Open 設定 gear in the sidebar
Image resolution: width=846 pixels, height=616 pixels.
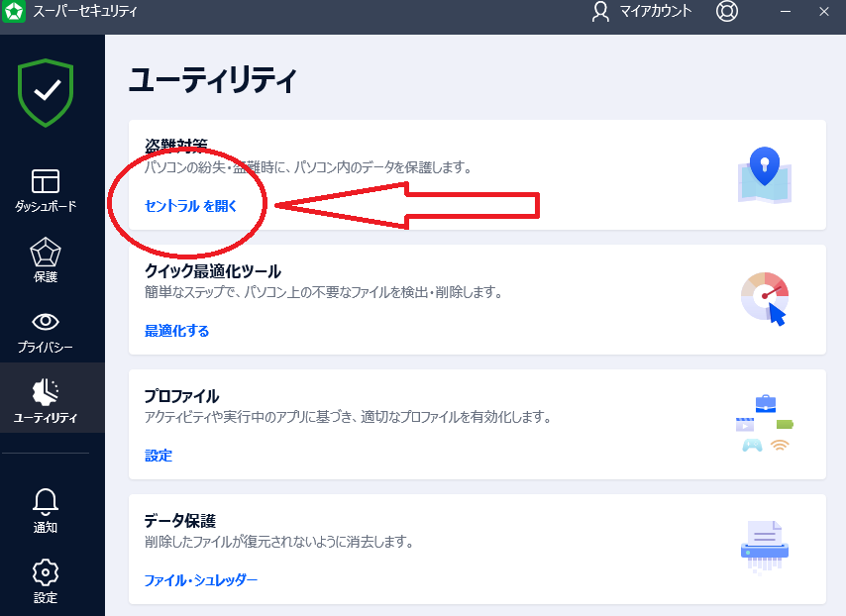[46, 581]
